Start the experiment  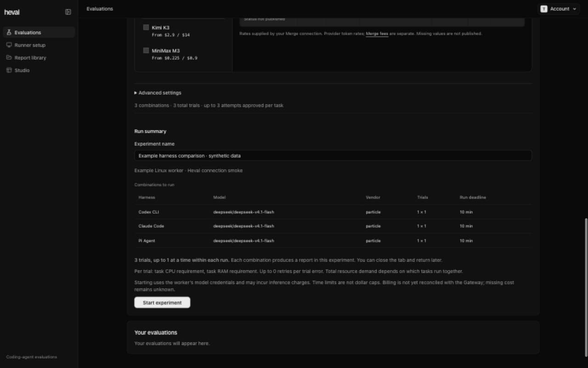(162, 303)
